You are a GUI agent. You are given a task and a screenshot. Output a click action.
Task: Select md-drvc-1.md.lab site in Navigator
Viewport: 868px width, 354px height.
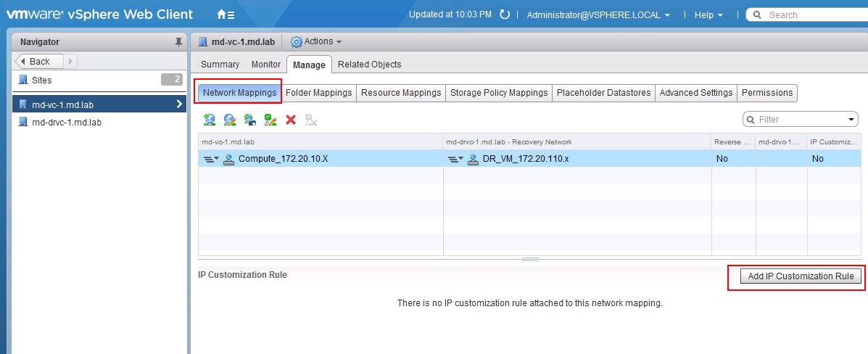[x=99, y=122]
